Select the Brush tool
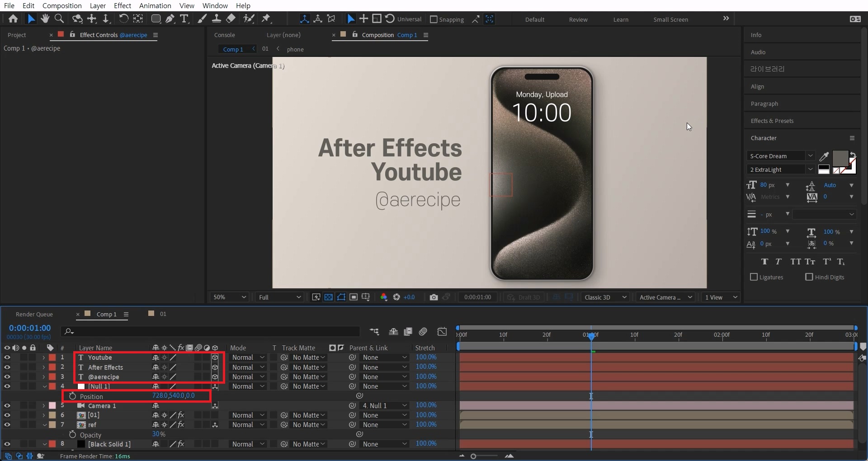 point(202,19)
